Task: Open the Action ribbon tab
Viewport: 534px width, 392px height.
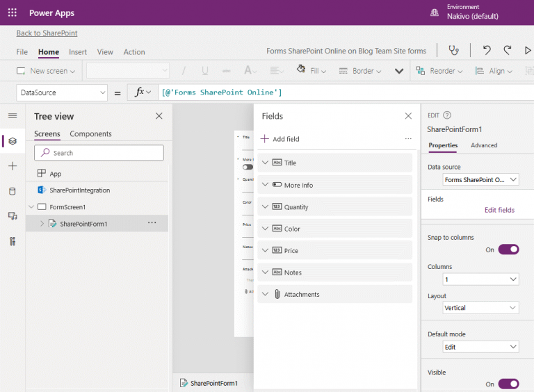Action: (x=134, y=52)
